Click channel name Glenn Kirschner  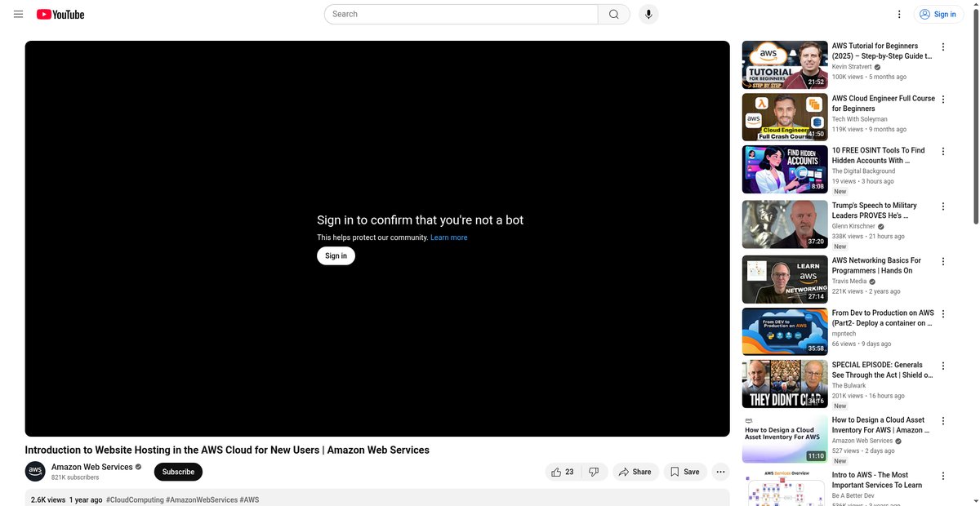tap(853, 226)
